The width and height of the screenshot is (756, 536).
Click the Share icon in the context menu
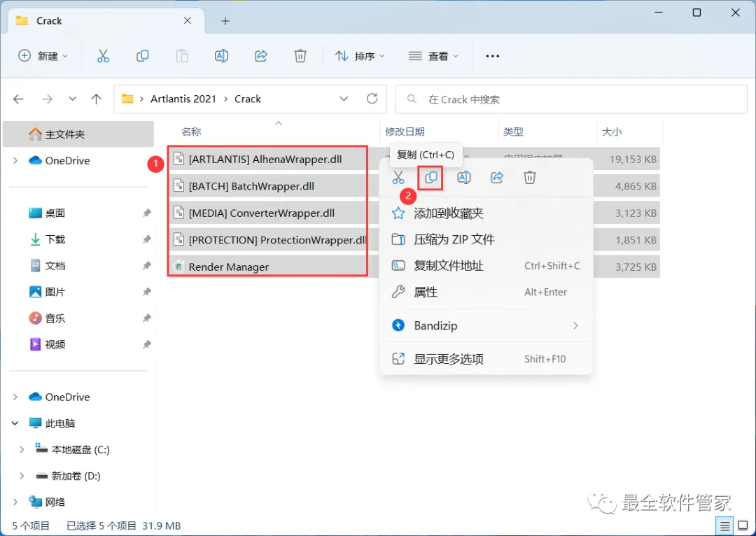(496, 177)
